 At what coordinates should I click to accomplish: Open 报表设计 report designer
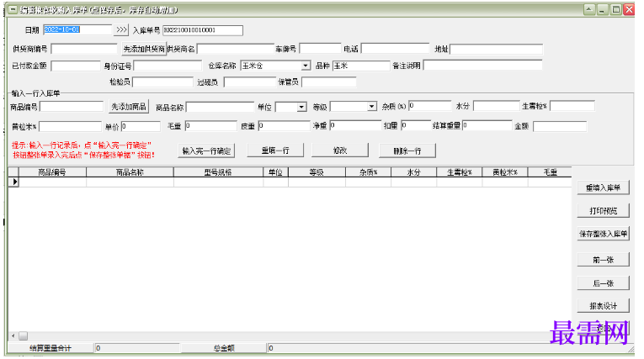[x=604, y=306]
